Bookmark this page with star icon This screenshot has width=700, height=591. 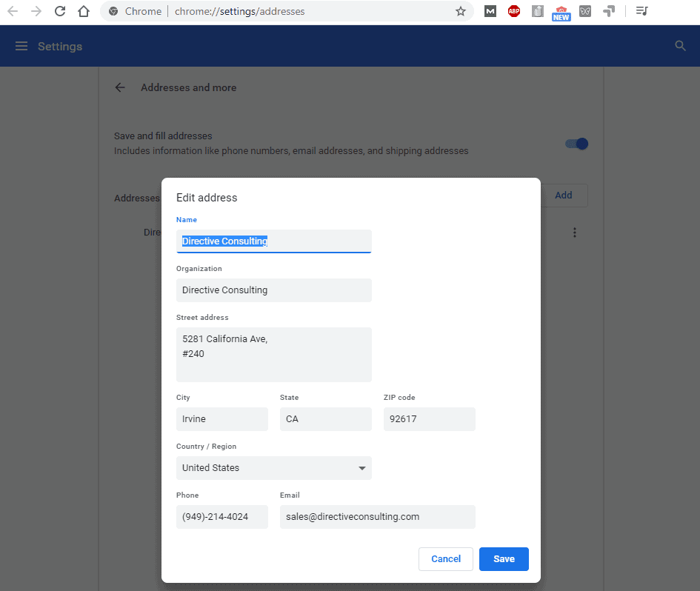tap(461, 11)
